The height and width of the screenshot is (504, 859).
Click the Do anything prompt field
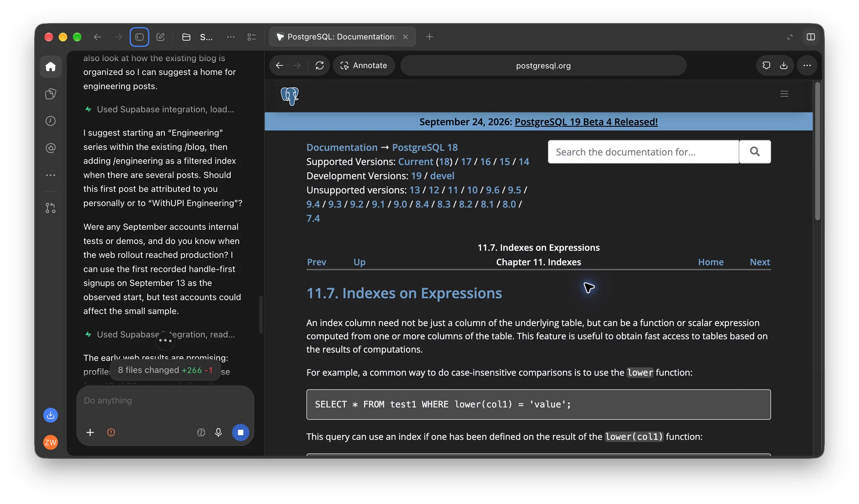pyautogui.click(x=165, y=401)
